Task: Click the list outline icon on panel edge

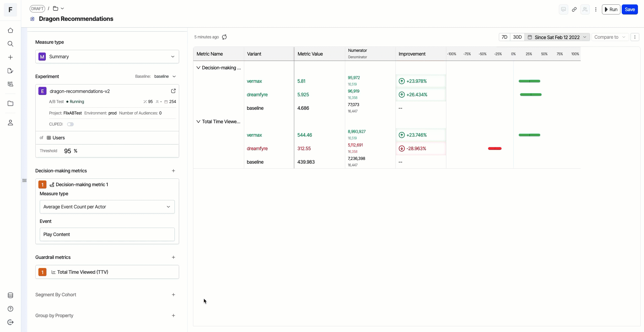Action: pos(25,180)
